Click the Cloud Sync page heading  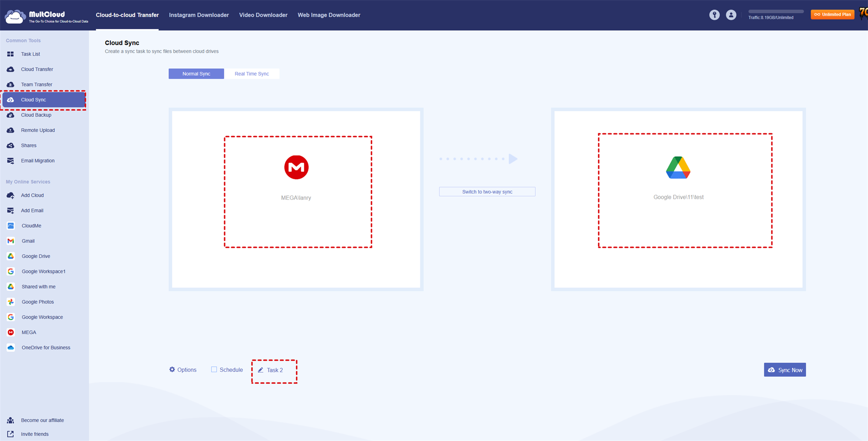[x=122, y=43]
